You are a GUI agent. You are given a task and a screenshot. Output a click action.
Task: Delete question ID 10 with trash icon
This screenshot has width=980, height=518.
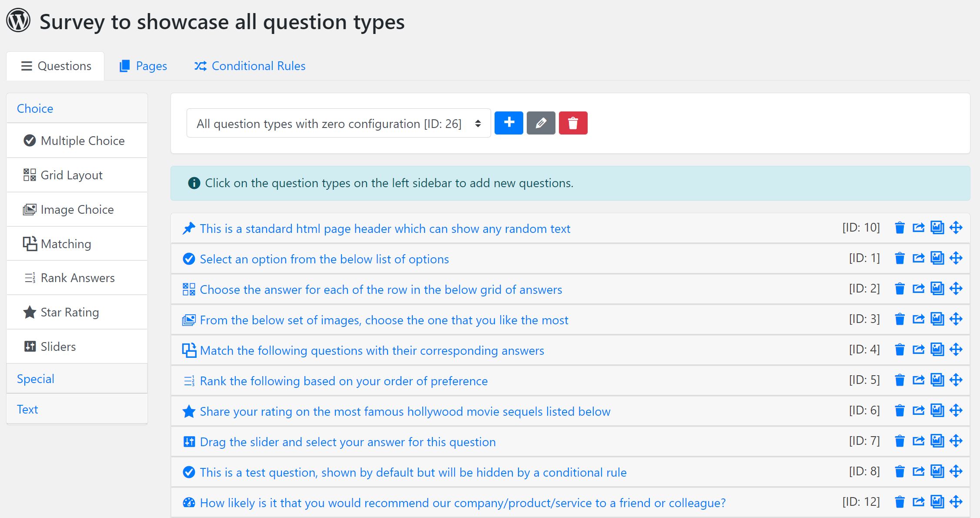[900, 228]
